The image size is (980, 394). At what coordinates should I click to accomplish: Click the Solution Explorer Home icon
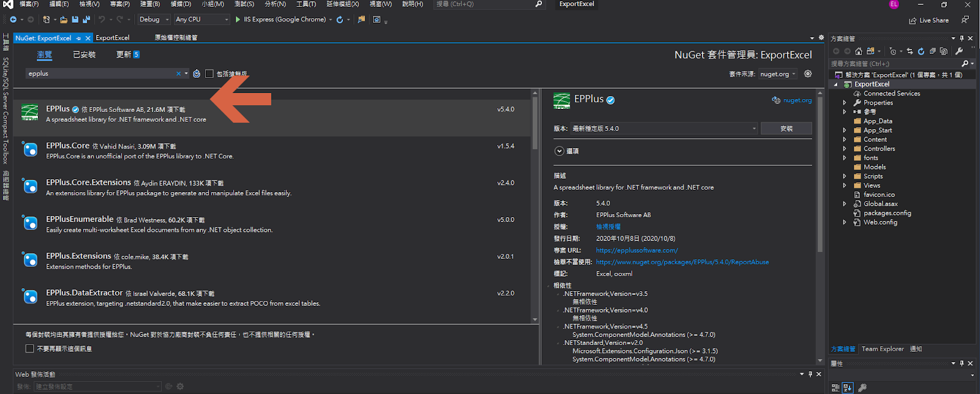[x=859, y=51]
